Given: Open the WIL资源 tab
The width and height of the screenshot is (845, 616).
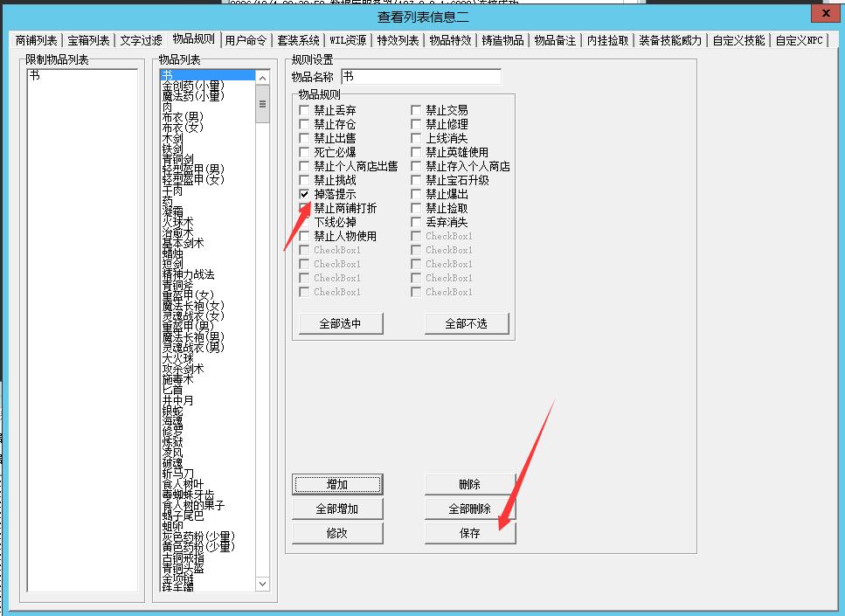Looking at the screenshot, I should pyautogui.click(x=348, y=40).
